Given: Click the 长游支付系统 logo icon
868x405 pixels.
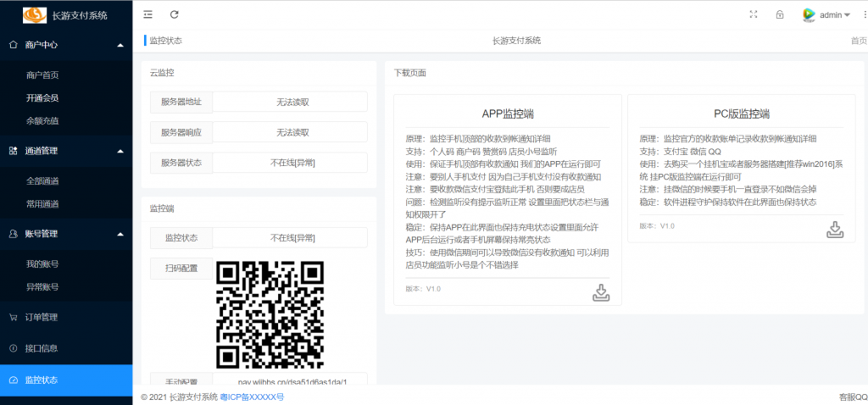Looking at the screenshot, I should point(34,15).
